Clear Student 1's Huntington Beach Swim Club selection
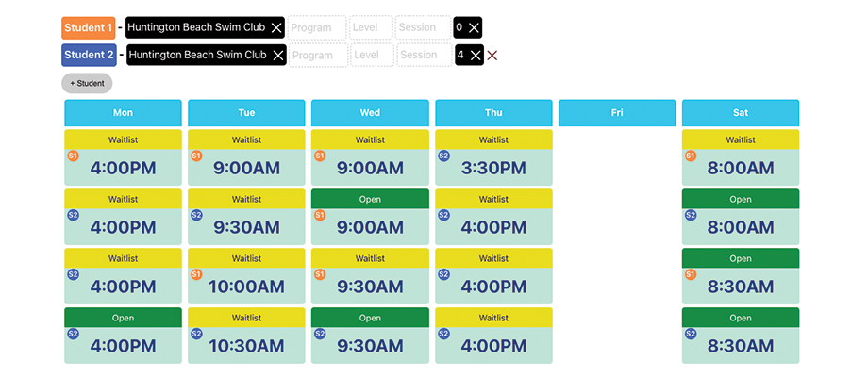Screen dimensions: 868x377 click(276, 28)
